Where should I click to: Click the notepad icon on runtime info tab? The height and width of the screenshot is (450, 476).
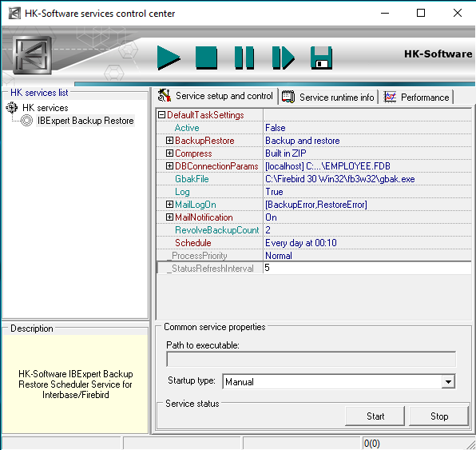(x=288, y=97)
